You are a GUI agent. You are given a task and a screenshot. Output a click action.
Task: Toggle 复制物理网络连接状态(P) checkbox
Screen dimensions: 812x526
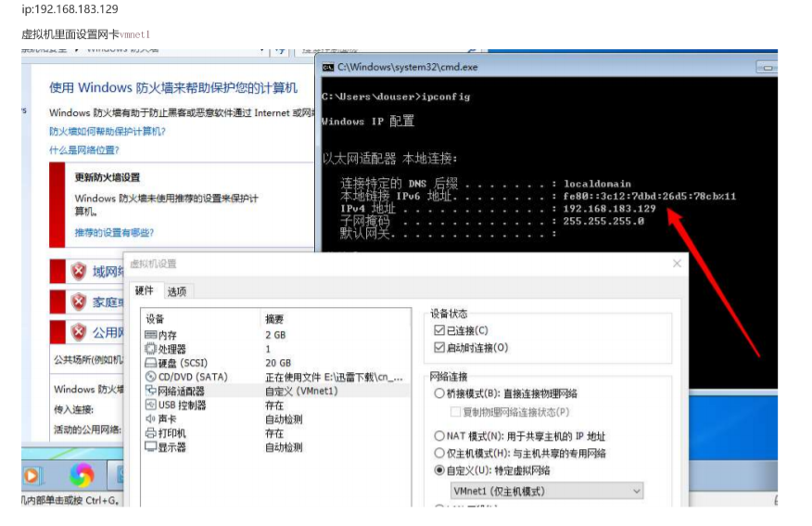(455, 412)
